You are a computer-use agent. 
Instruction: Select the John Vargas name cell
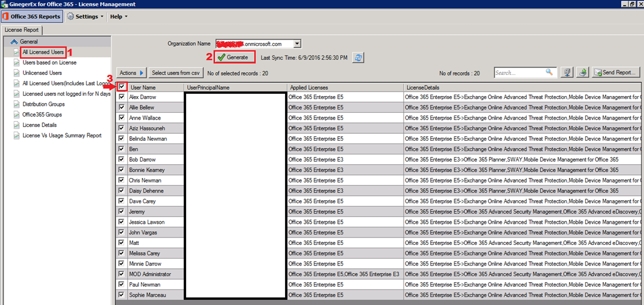tap(156, 232)
